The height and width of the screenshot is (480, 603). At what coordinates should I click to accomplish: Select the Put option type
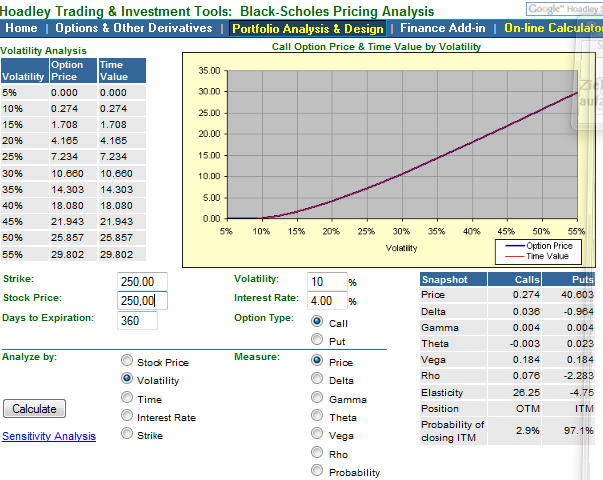pos(317,339)
